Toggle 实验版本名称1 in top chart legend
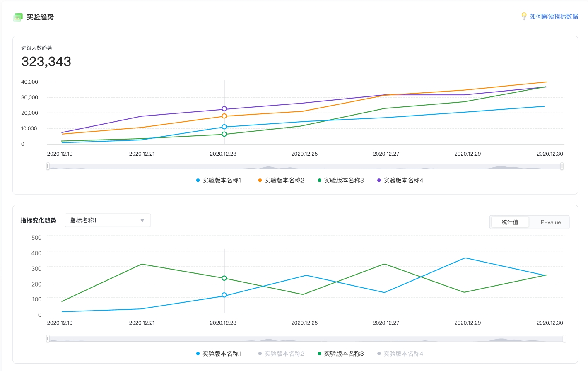The image size is (588, 371). tap(218, 180)
